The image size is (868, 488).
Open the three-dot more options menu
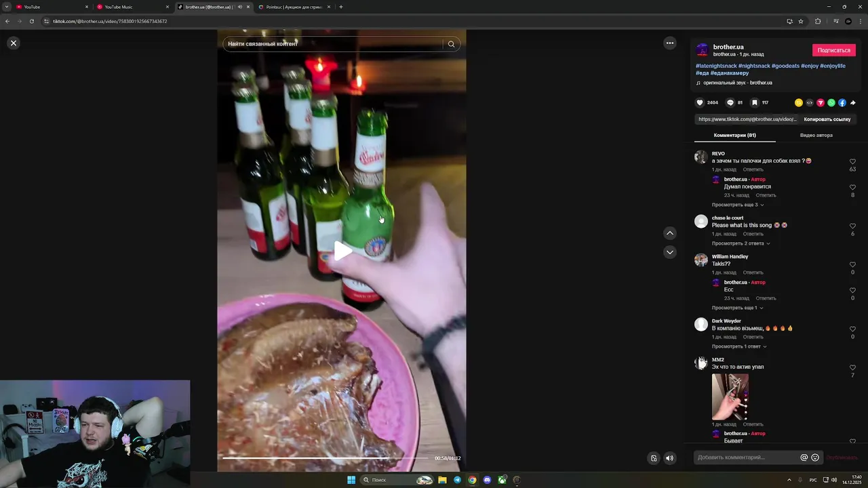tap(670, 43)
